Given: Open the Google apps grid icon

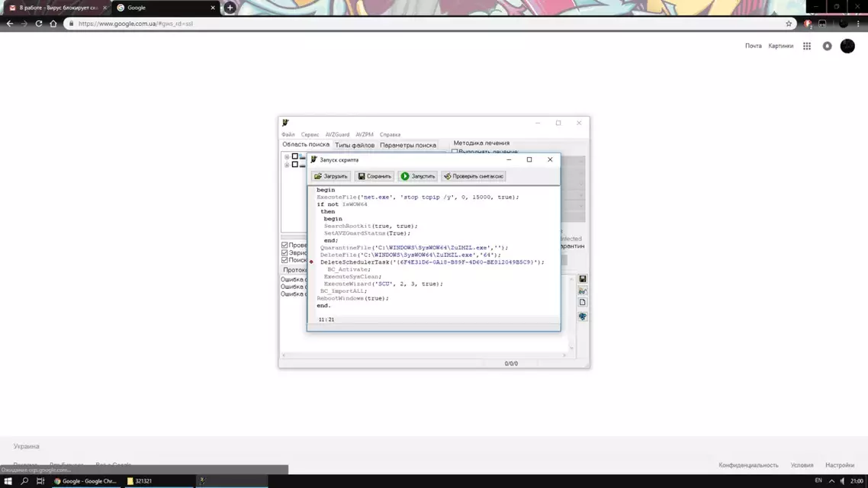Looking at the screenshot, I should 806,47.
